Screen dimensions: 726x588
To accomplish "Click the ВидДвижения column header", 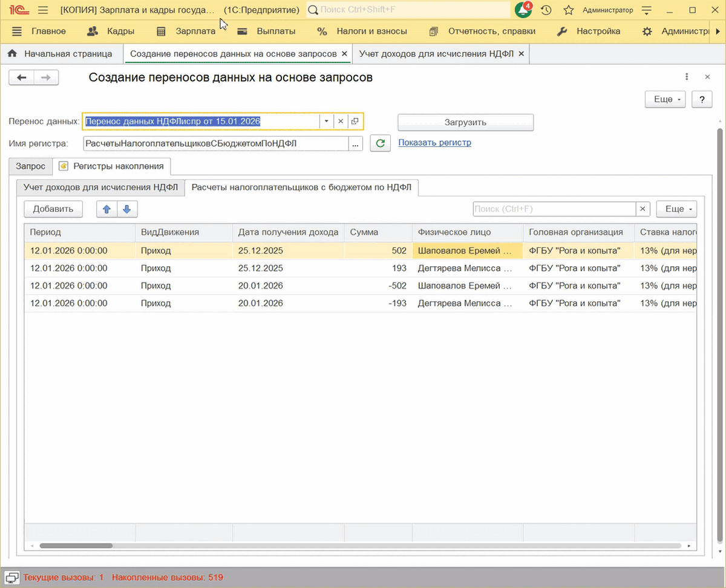I will (184, 232).
